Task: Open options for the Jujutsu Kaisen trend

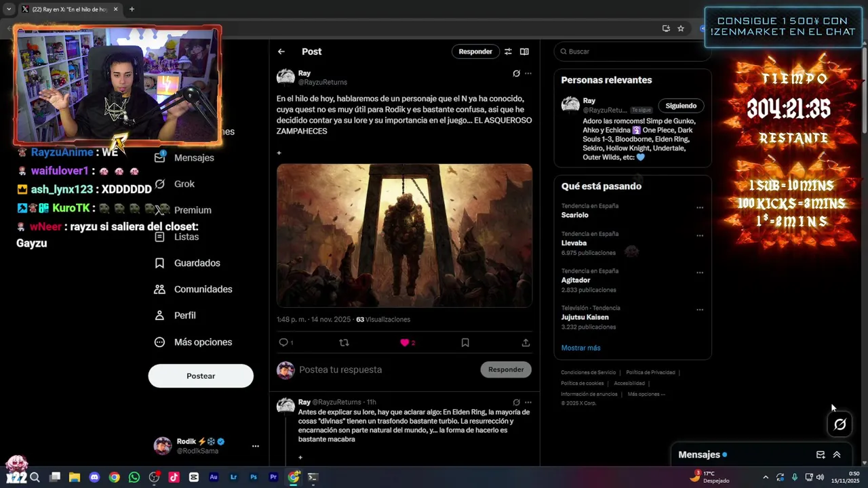Action: (x=700, y=310)
